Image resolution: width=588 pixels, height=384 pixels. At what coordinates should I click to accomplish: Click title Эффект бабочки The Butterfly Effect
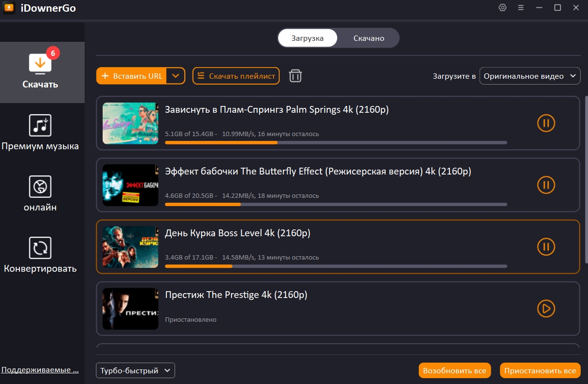318,172
